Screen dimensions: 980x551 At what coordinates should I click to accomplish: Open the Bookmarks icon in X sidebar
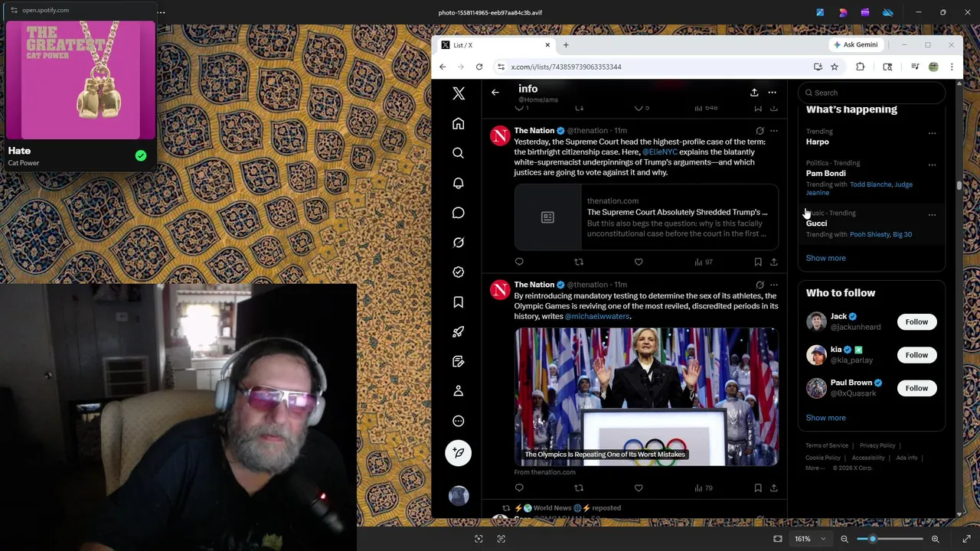(458, 302)
